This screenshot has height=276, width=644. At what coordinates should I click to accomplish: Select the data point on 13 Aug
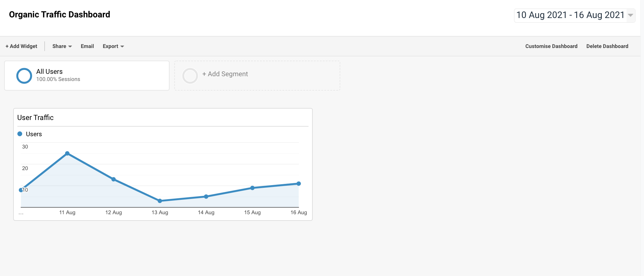point(160,201)
